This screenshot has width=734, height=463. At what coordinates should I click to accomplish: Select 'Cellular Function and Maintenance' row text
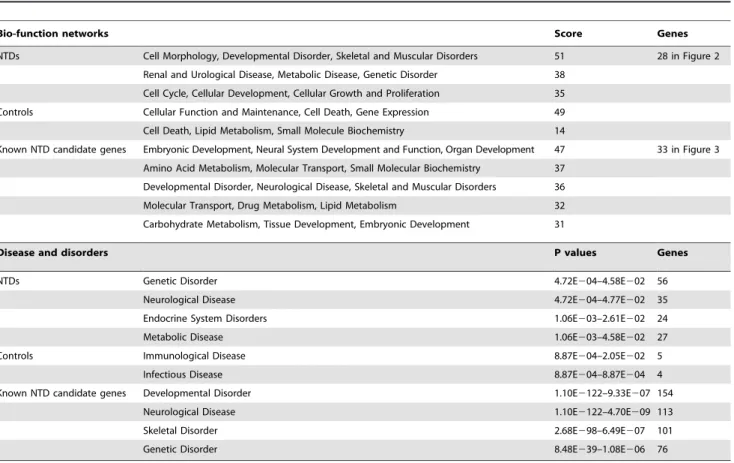coord(286,112)
